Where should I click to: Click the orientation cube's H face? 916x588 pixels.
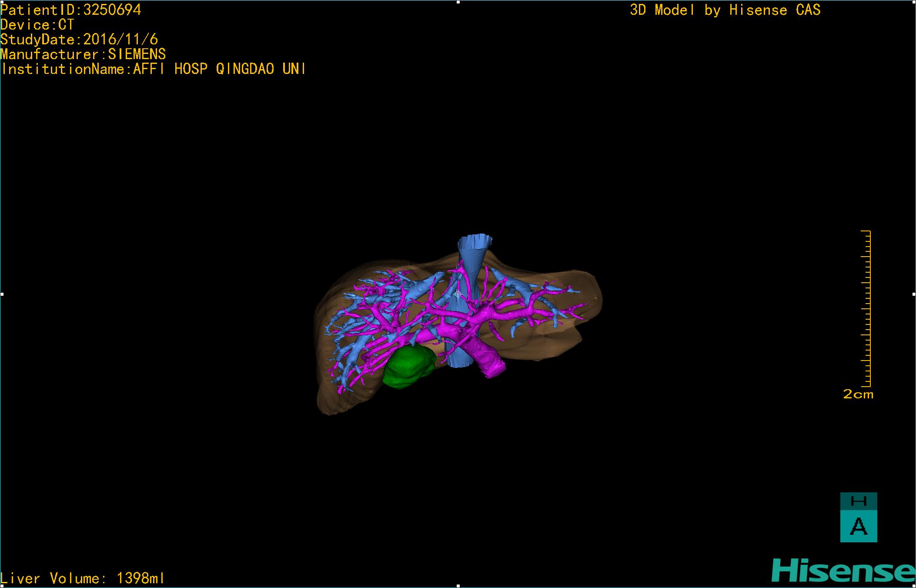coord(858,501)
